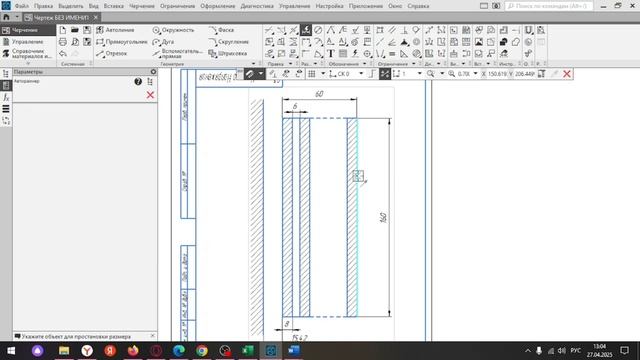Open the Файл menu
This screenshot has height=360, width=640.
click(22, 6)
